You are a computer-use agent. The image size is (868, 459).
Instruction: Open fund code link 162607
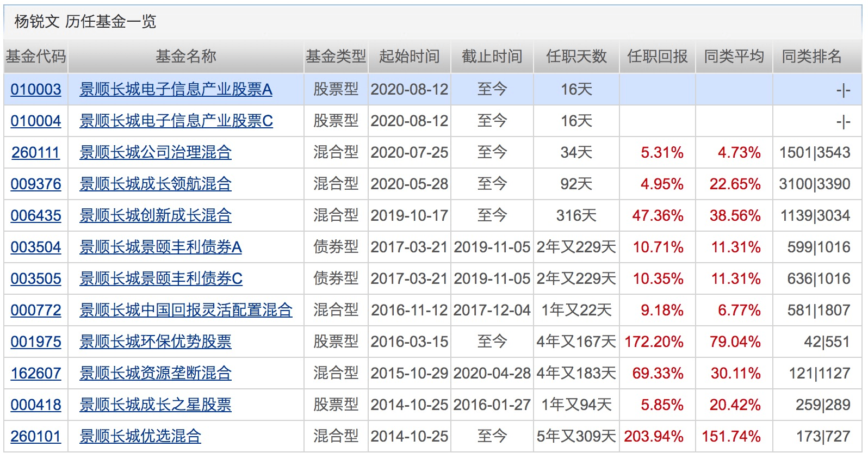point(36,373)
